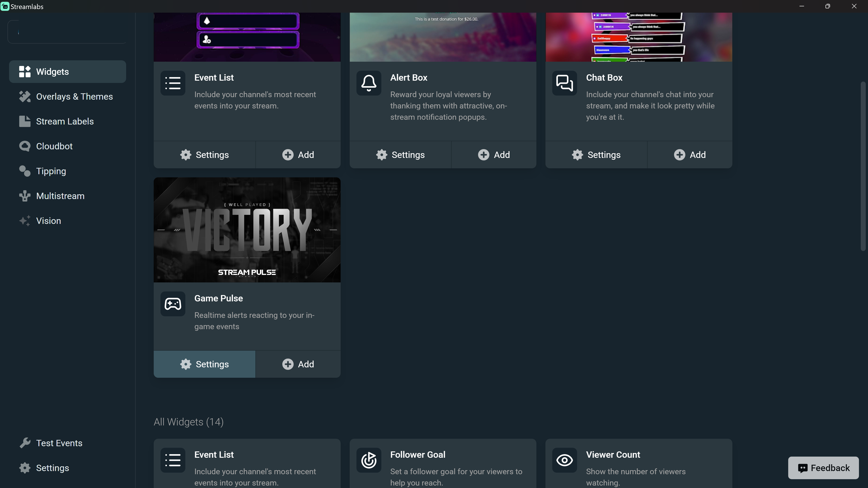This screenshot has width=868, height=488.
Task: Click the Streamlabs logo in title bar
Action: 5,6
